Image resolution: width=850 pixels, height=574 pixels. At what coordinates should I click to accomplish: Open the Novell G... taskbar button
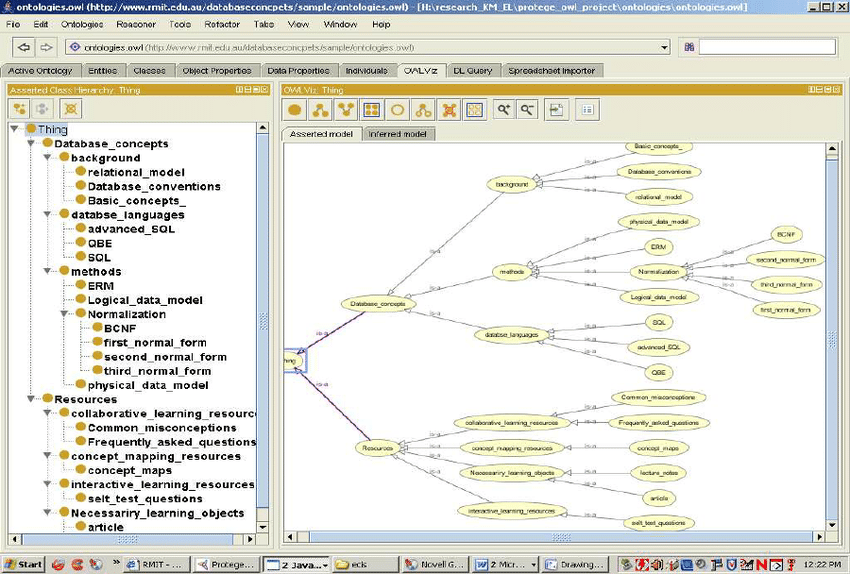tap(435, 564)
